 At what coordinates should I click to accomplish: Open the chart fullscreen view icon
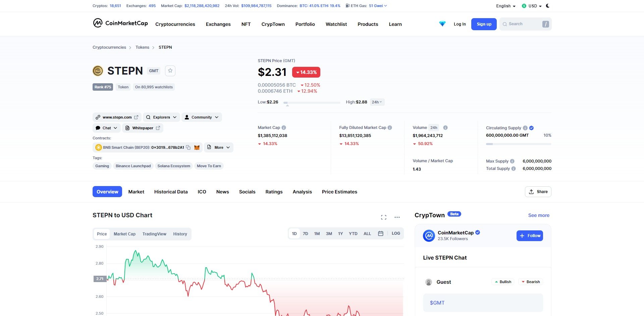384,217
